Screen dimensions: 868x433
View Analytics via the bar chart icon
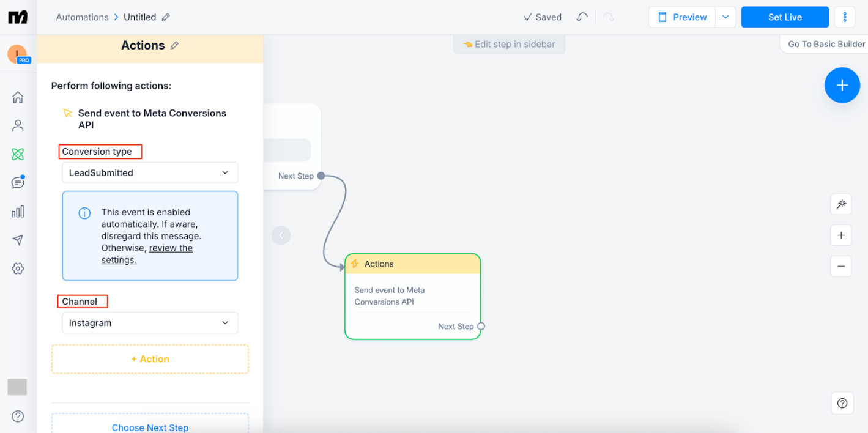tap(18, 211)
